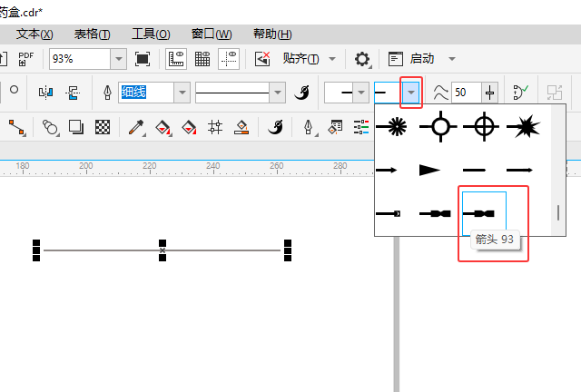Click the colored sliders settings icon
581x392 pixels.
coord(361,127)
